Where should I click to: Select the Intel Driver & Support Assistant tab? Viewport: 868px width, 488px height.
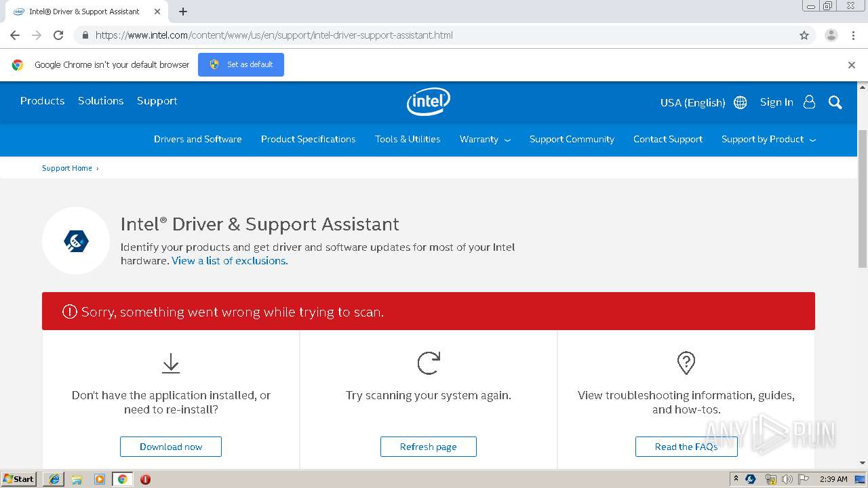[x=85, y=12]
